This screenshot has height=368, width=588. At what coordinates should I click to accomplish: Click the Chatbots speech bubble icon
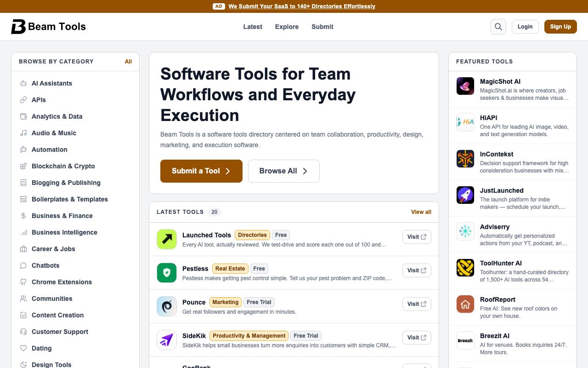[23, 265]
